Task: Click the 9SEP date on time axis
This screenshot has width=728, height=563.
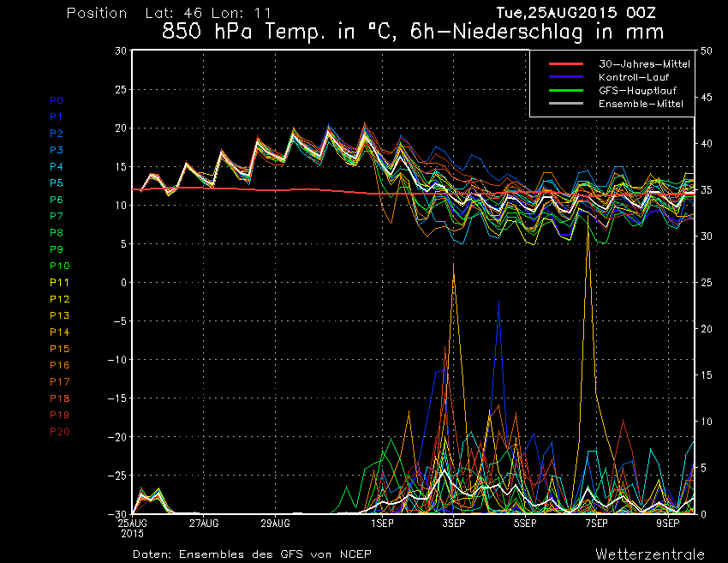Action: click(668, 522)
